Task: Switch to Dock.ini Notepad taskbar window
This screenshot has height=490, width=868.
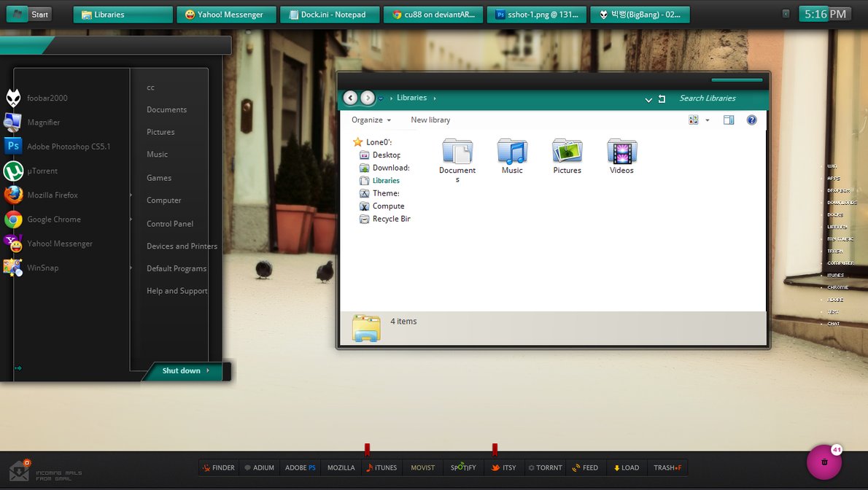Action: (x=330, y=15)
